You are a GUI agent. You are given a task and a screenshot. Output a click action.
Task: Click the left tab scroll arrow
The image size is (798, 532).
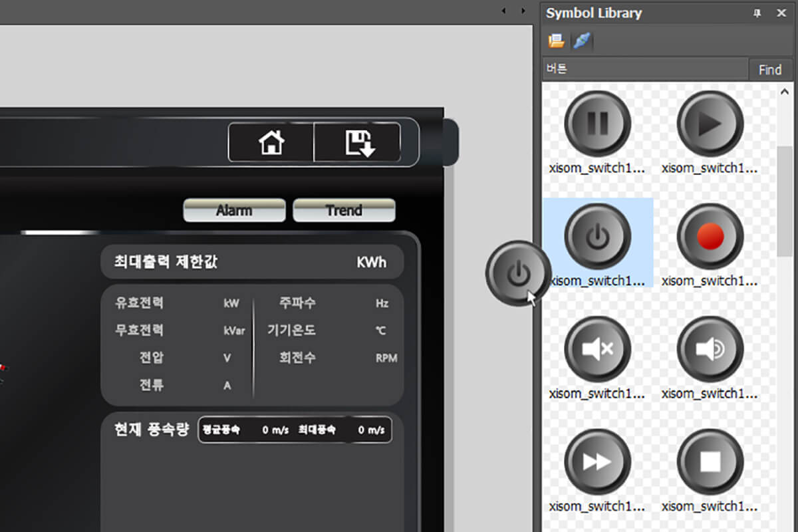click(503, 11)
